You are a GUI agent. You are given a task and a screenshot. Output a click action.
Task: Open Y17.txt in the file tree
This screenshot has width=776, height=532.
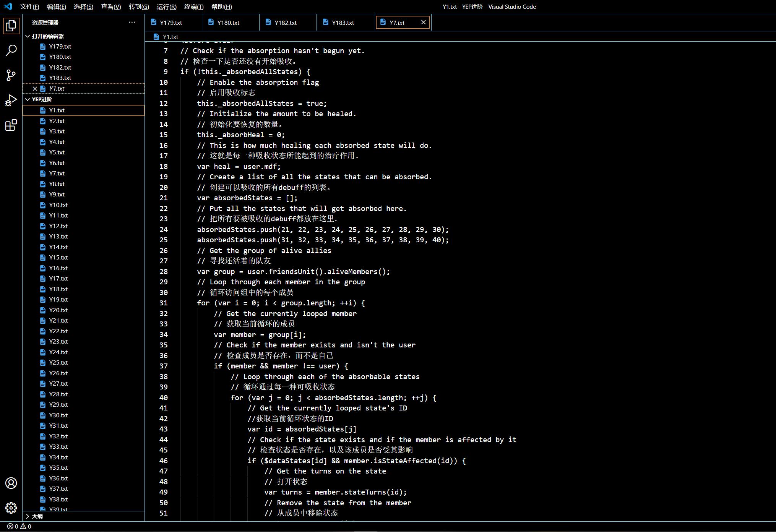click(83, 278)
